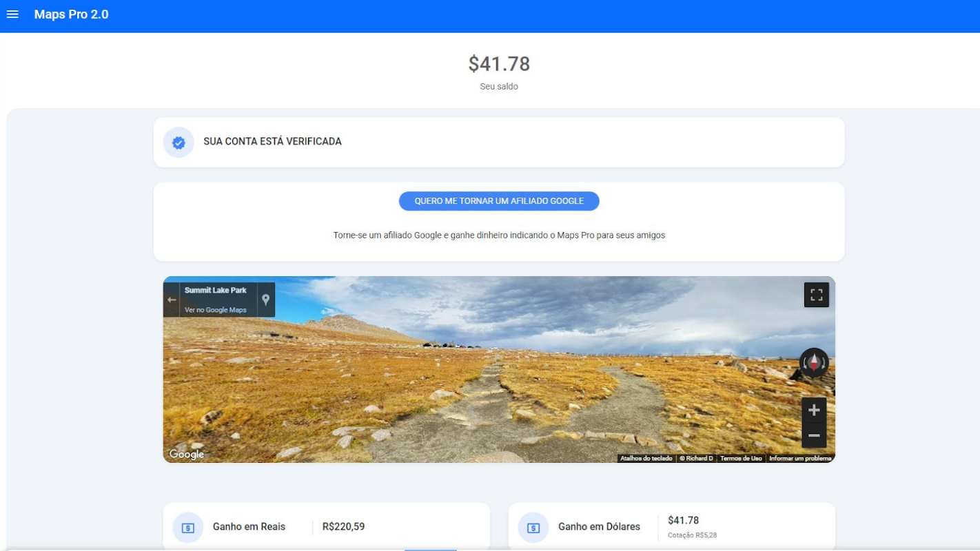The width and height of the screenshot is (980, 551).
Task: Click the Torne-se um afiliado Google description text
Action: pyautogui.click(x=499, y=236)
